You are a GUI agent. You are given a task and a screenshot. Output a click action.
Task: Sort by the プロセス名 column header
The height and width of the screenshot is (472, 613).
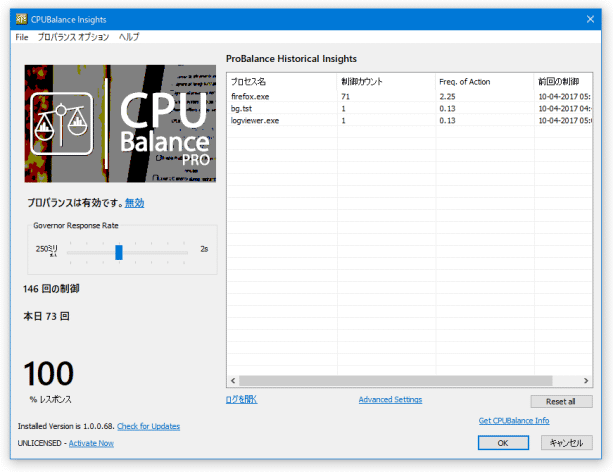(x=282, y=82)
